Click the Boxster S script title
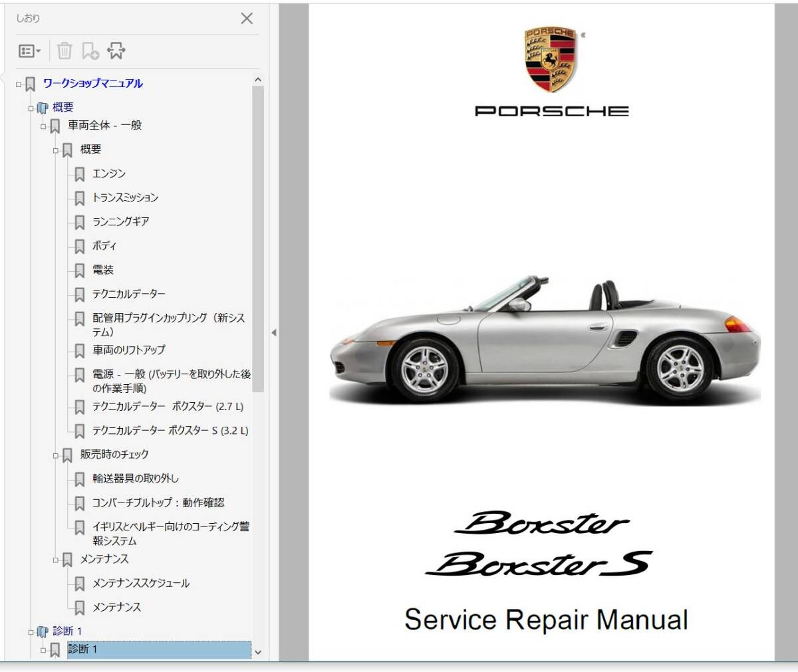798x672 pixels. click(x=539, y=564)
